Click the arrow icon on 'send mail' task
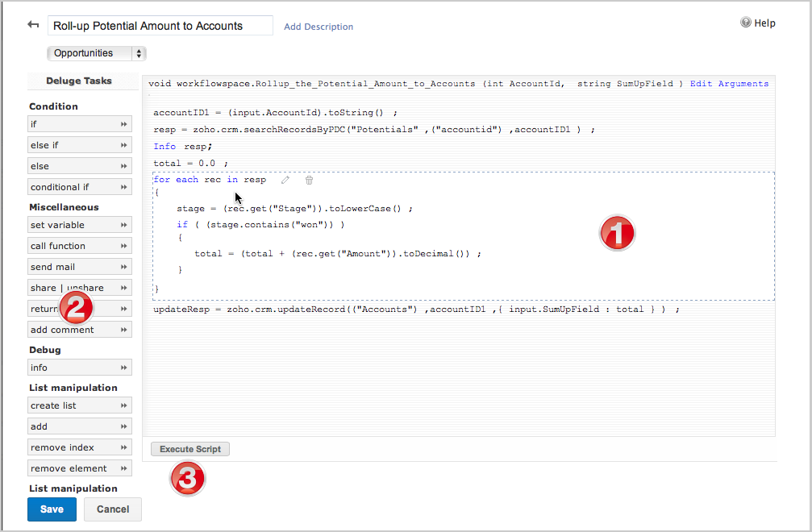 point(124,267)
